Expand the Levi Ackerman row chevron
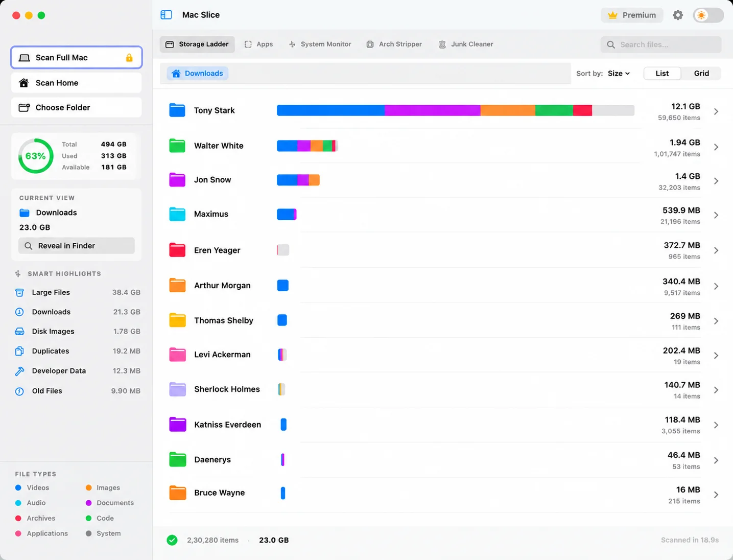The width and height of the screenshot is (733, 560). coord(716,356)
